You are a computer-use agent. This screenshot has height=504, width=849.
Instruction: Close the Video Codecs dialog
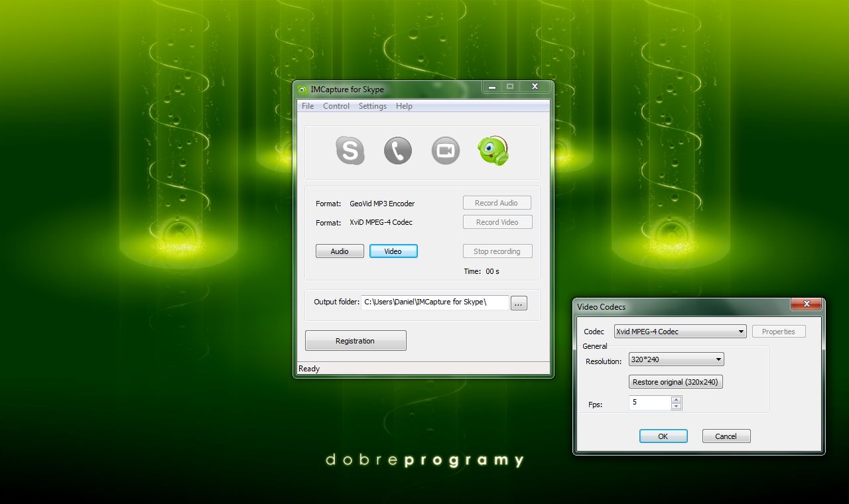pyautogui.click(x=807, y=304)
